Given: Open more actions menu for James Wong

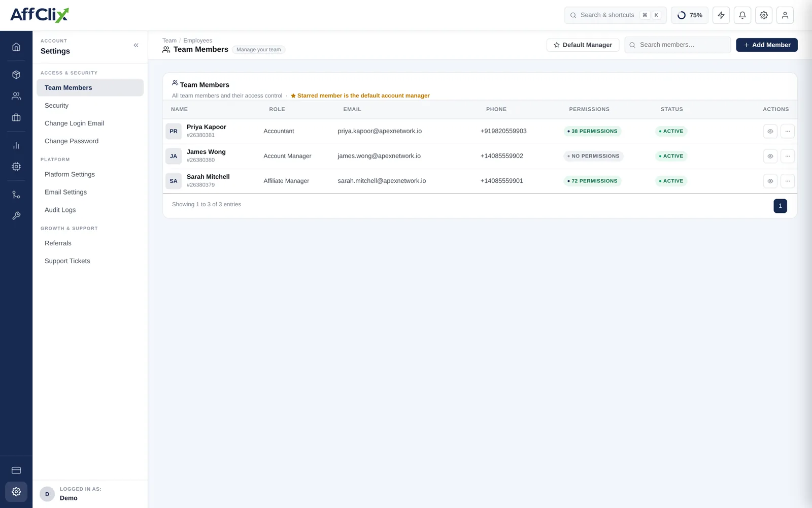Looking at the screenshot, I should pos(788,156).
